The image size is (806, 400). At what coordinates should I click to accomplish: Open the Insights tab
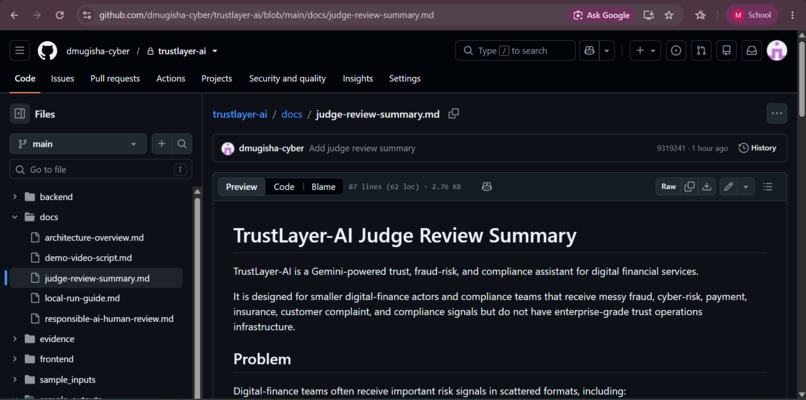click(x=358, y=79)
